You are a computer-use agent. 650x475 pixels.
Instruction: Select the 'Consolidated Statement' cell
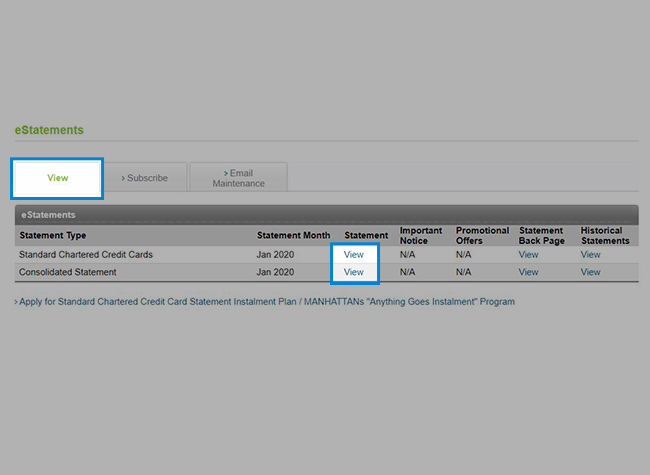(x=68, y=272)
